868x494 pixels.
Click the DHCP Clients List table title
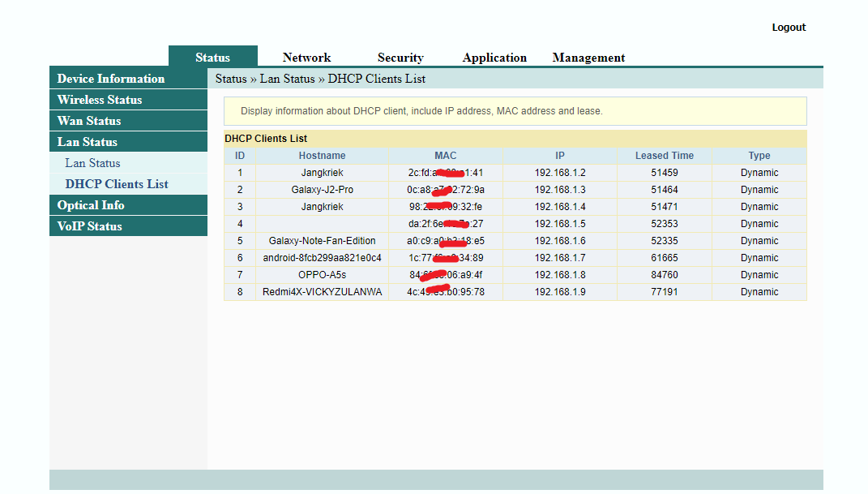pos(266,139)
